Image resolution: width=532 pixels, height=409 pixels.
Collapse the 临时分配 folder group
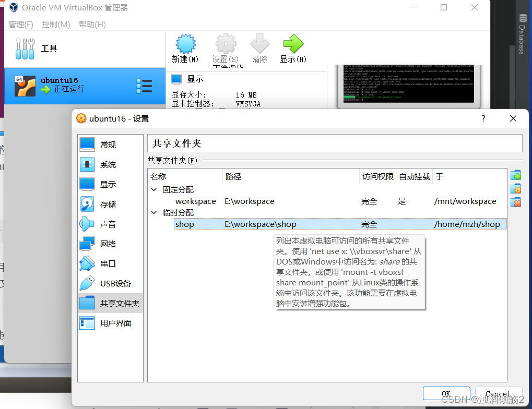pyautogui.click(x=153, y=212)
